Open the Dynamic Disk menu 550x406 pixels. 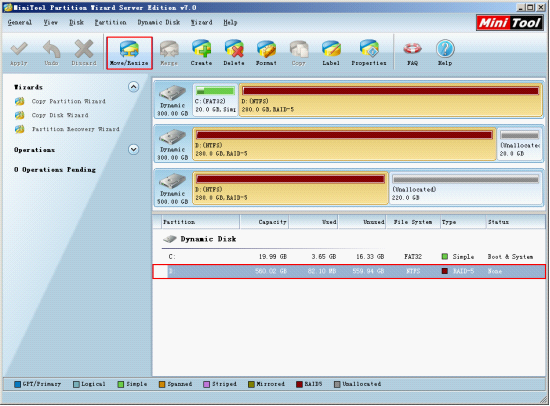pyautogui.click(x=159, y=22)
